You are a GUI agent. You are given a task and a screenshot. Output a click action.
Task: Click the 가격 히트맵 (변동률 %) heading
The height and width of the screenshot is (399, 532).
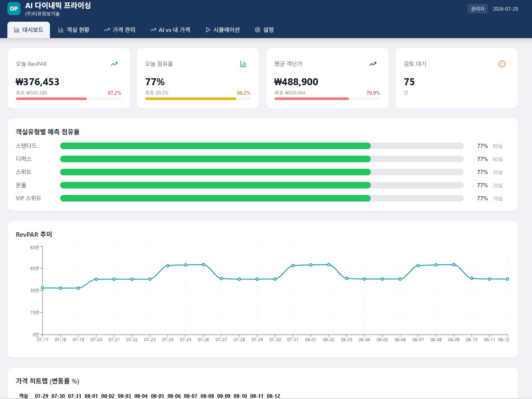47,381
